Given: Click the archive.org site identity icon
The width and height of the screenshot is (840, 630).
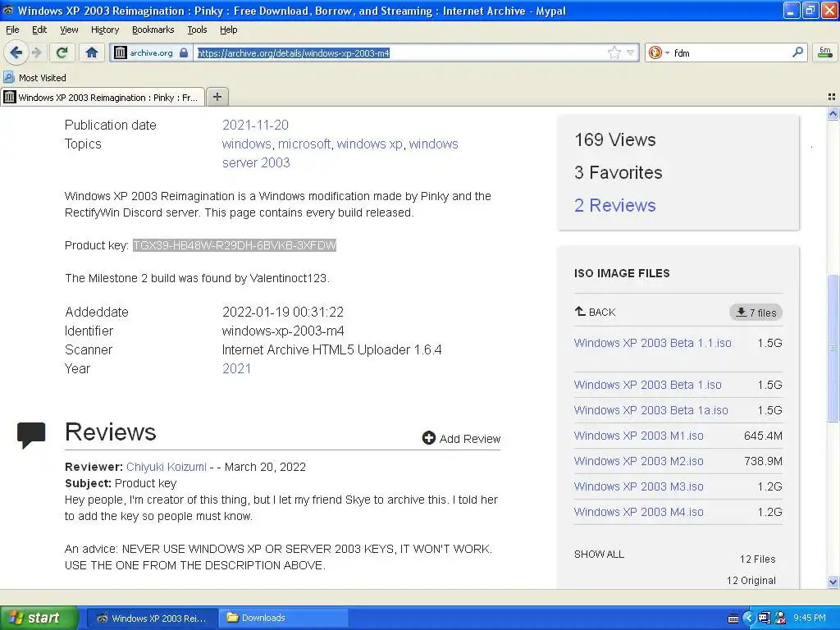Looking at the screenshot, I should pyautogui.click(x=121, y=52).
